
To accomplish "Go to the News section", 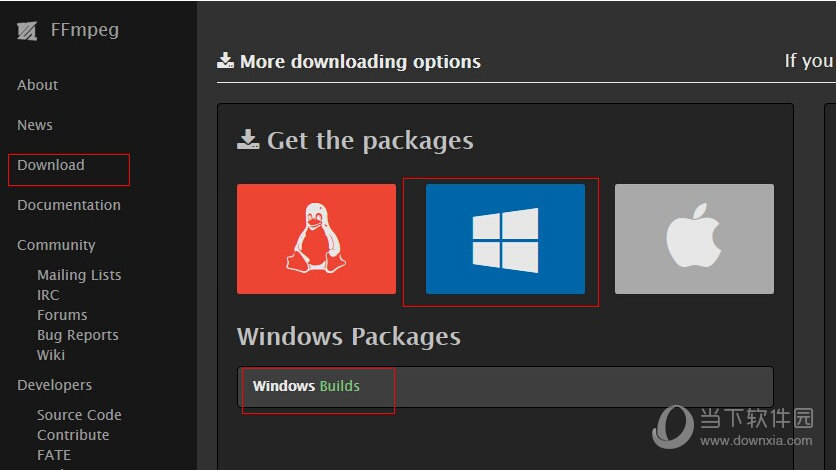I will 35,125.
